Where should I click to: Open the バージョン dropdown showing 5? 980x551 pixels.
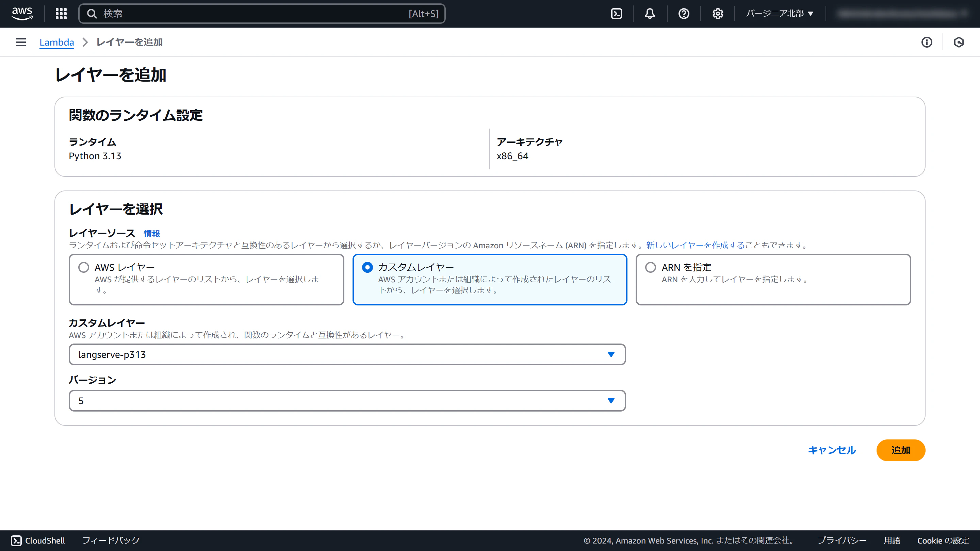click(x=347, y=400)
